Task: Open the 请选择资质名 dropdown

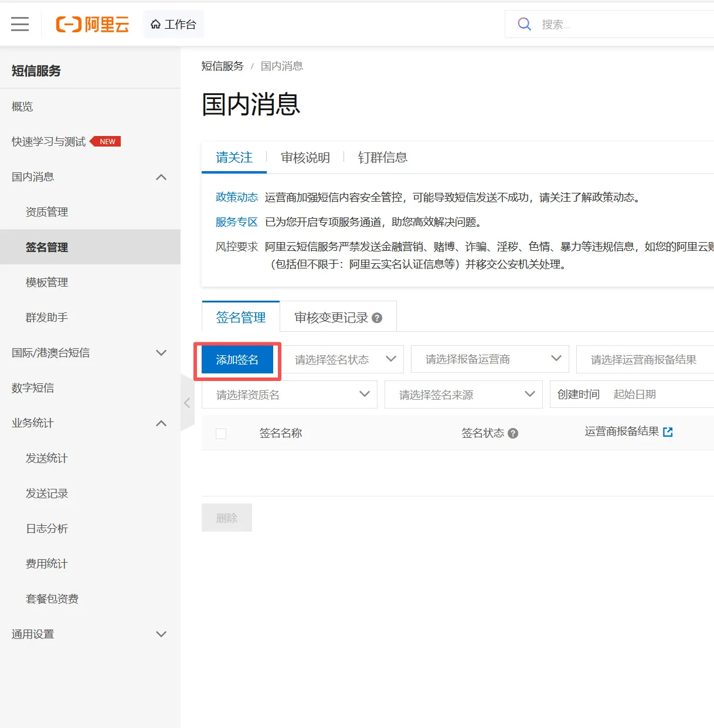Action: pos(290,394)
